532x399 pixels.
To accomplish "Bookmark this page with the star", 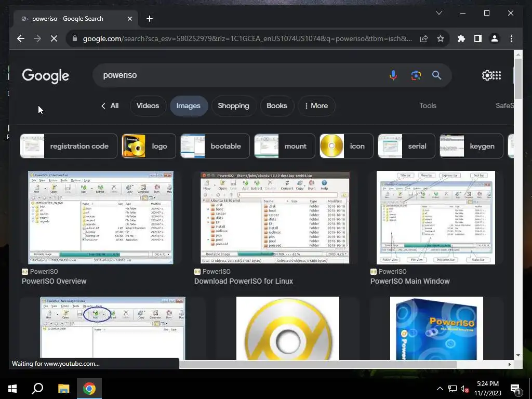I will (x=441, y=38).
